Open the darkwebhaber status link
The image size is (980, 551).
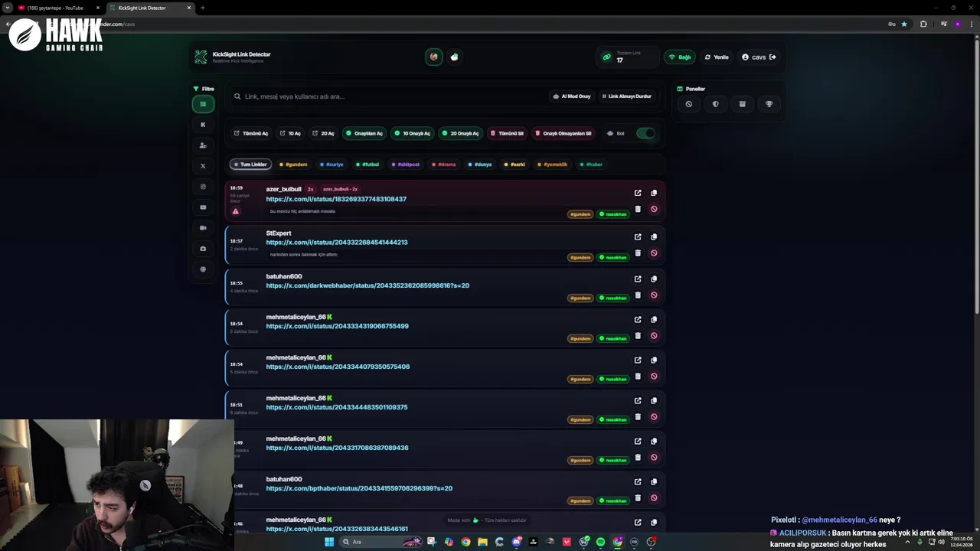tap(367, 285)
